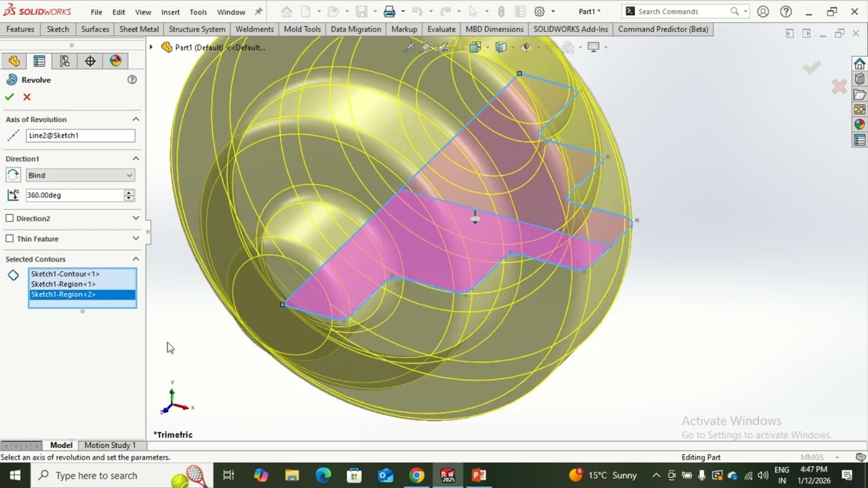Collapse the Direction1 section
Viewport: 868px width, 488px height.
136,159
